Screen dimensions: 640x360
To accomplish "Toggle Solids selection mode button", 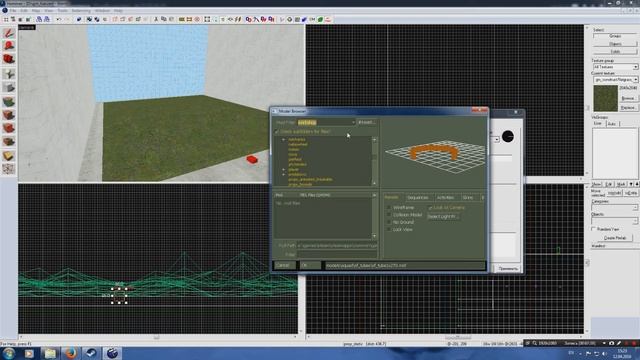I will (615, 51).
